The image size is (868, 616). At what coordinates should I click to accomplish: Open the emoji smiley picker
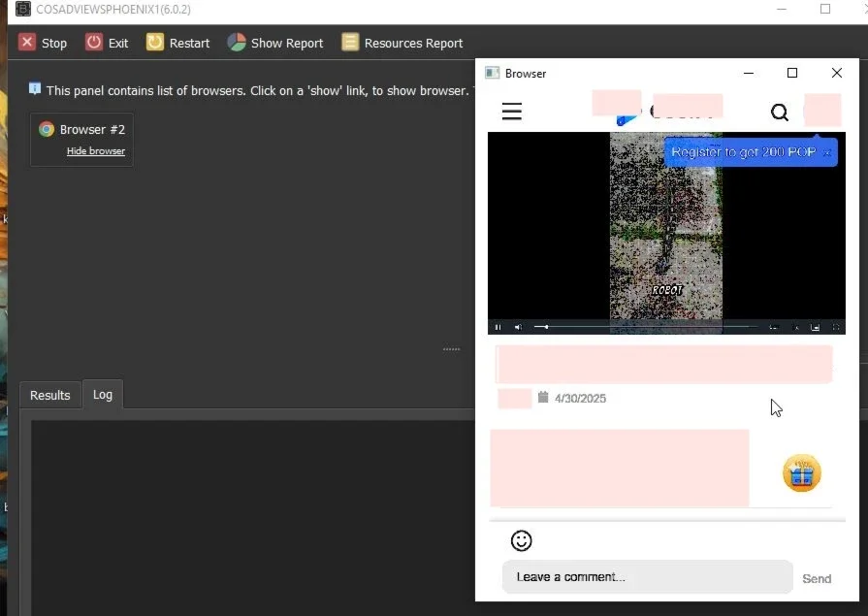[x=521, y=540]
